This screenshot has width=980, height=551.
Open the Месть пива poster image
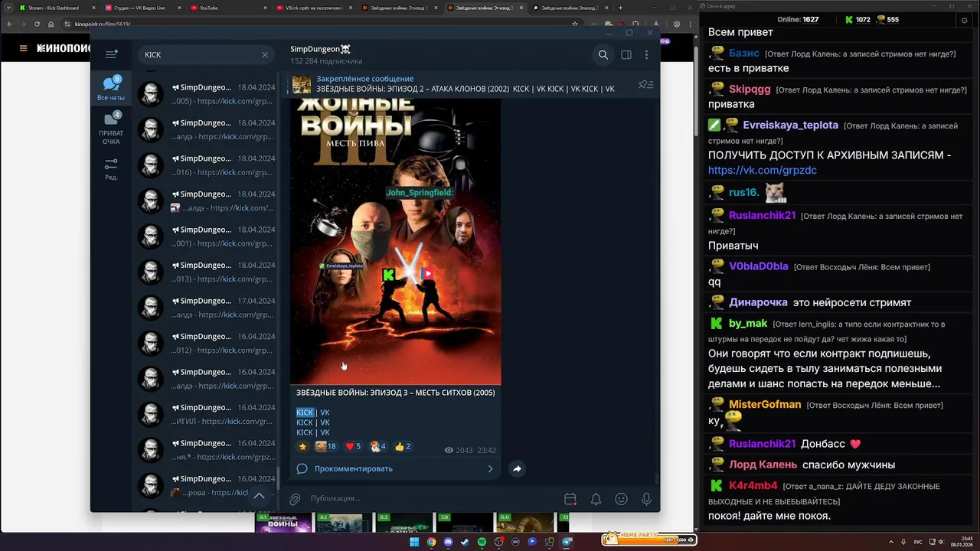396,240
